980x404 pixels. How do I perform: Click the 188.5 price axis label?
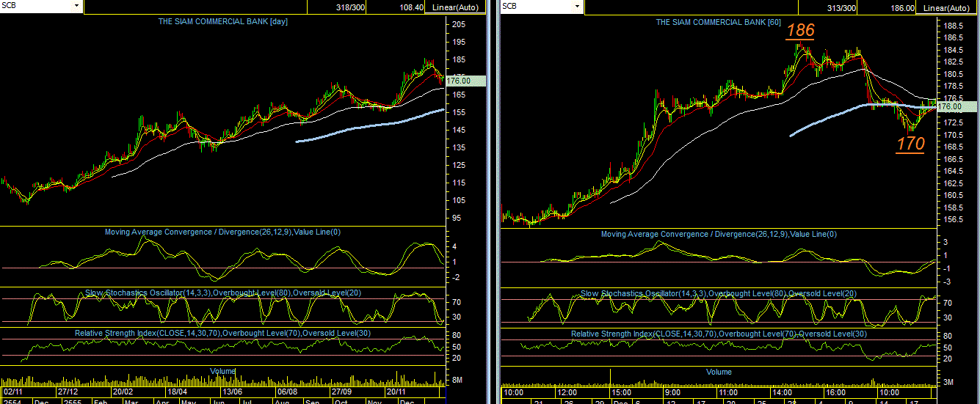(954, 25)
